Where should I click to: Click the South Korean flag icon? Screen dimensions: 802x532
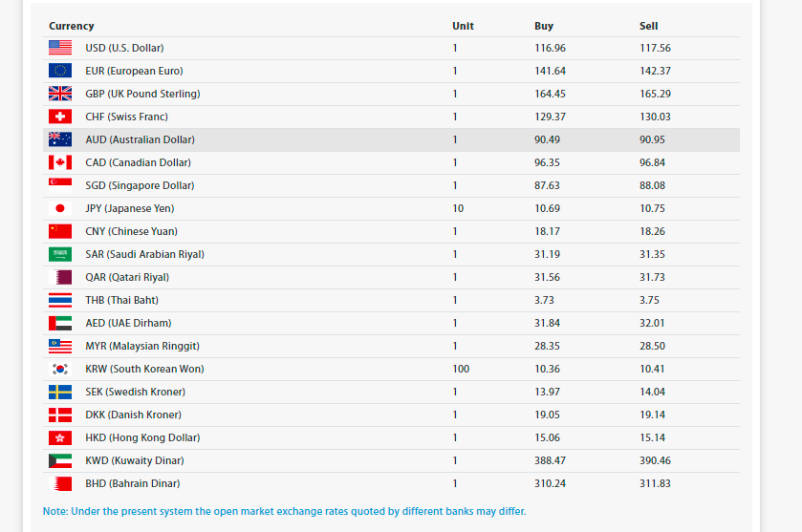60,369
